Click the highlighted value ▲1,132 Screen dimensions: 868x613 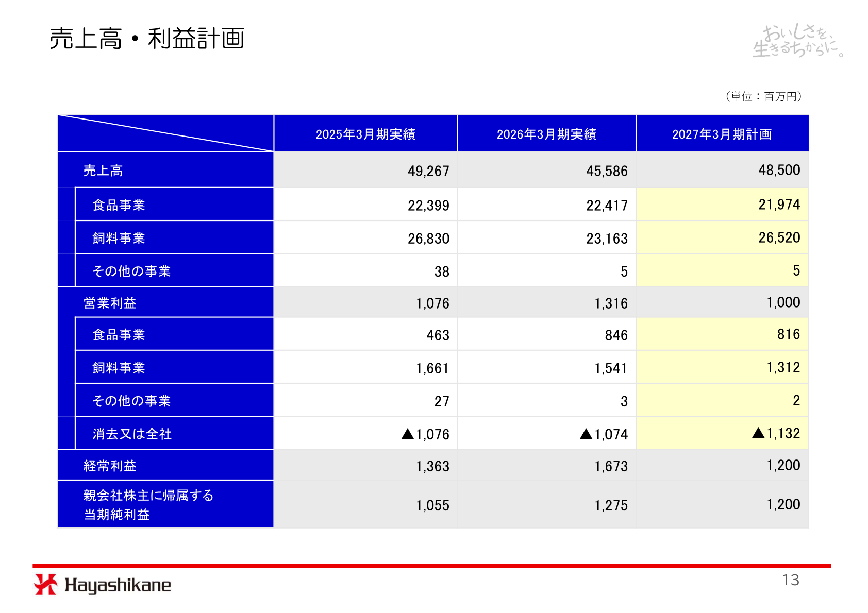point(776,433)
